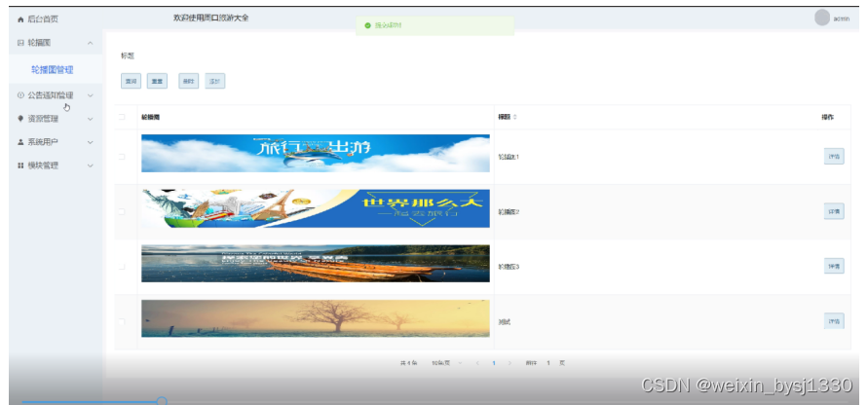The width and height of the screenshot is (868, 405).
Task: Select 轮播图管理 submenu item
Action: [52, 70]
